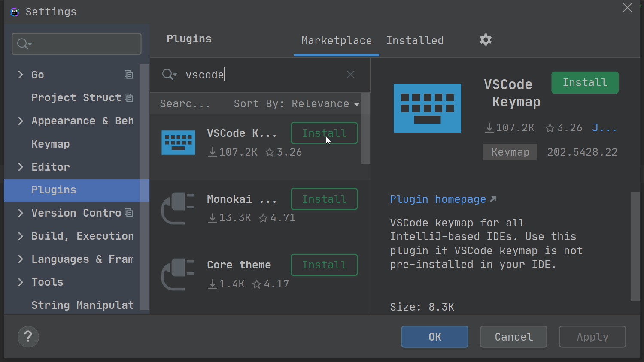Click the help question mark icon
The image size is (644, 362).
click(28, 337)
